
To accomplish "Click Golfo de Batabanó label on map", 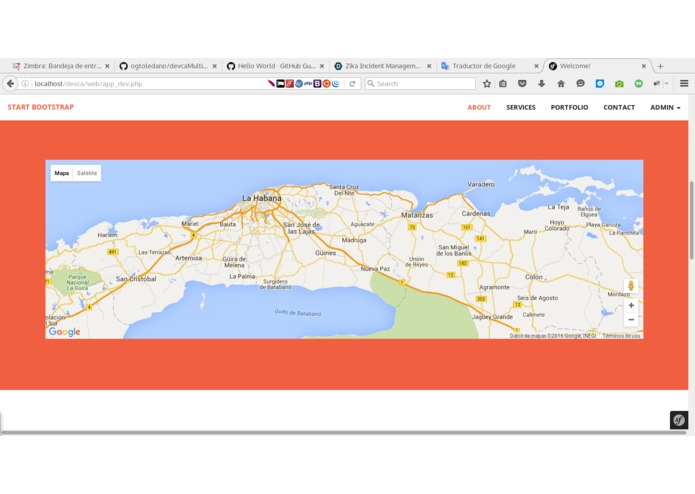I will 298,312.
